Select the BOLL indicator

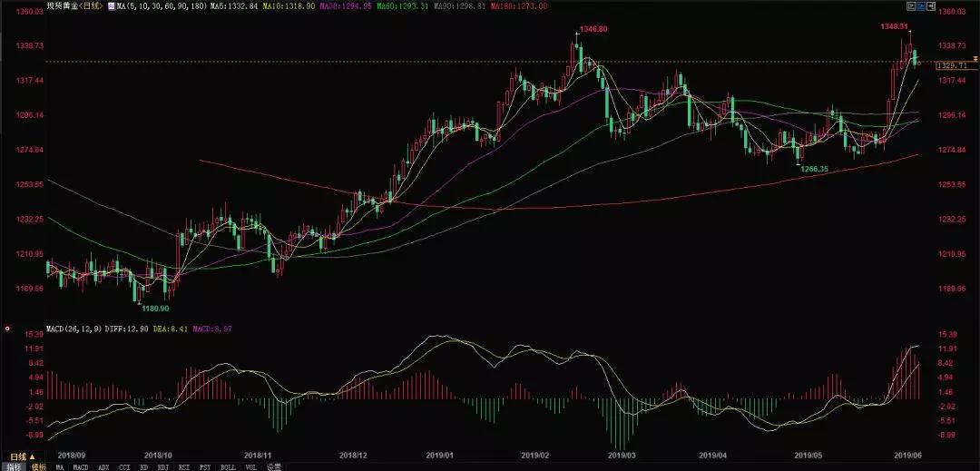[x=228, y=466]
